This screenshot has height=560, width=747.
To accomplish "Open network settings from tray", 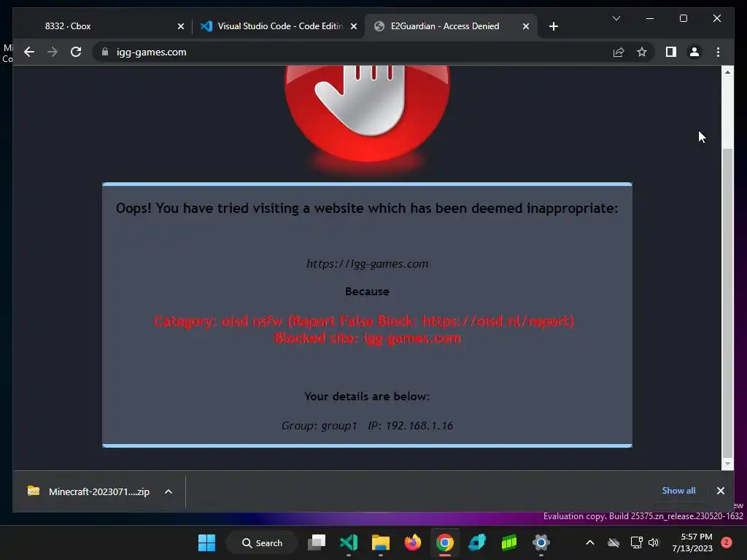I will (636, 542).
